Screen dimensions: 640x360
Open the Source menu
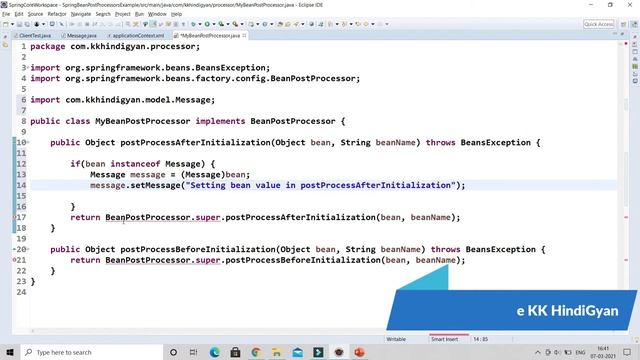coord(35,14)
